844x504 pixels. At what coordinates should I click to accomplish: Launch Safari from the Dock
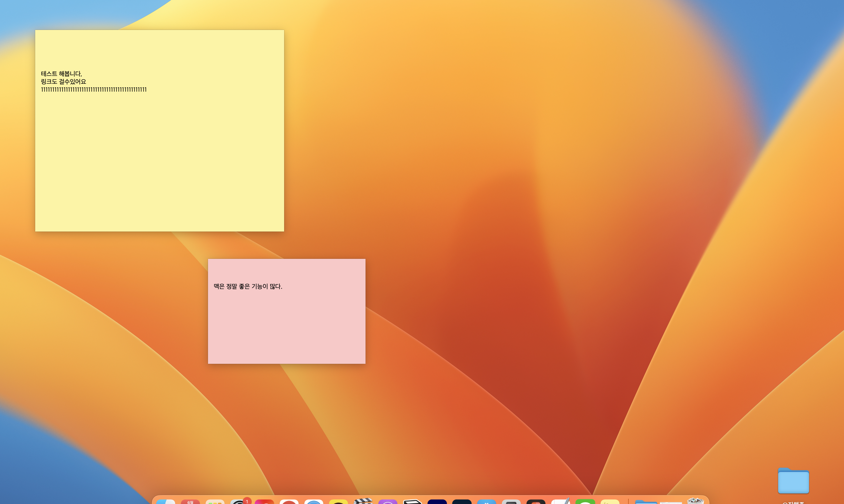(x=314, y=502)
